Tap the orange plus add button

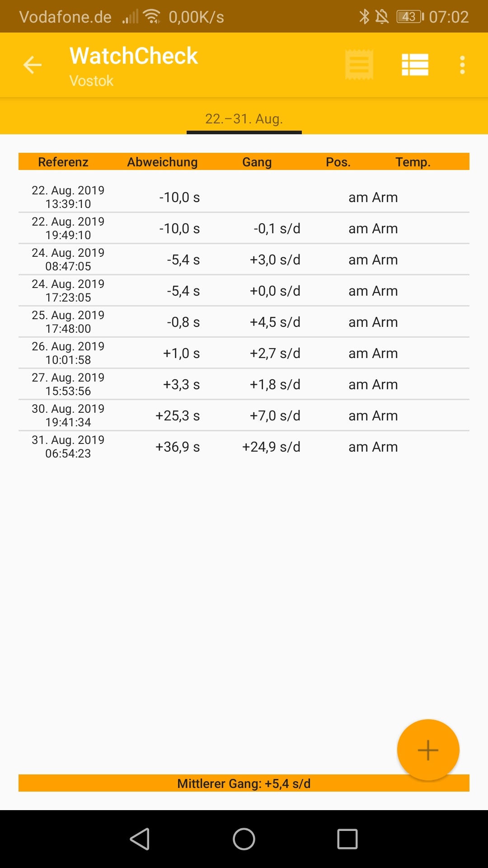pyautogui.click(x=428, y=750)
